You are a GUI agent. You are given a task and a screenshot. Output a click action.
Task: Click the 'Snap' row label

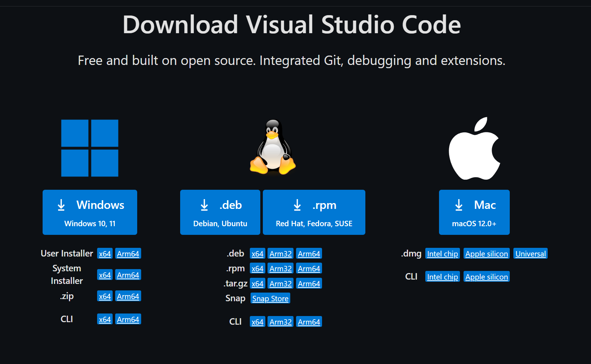tap(235, 298)
